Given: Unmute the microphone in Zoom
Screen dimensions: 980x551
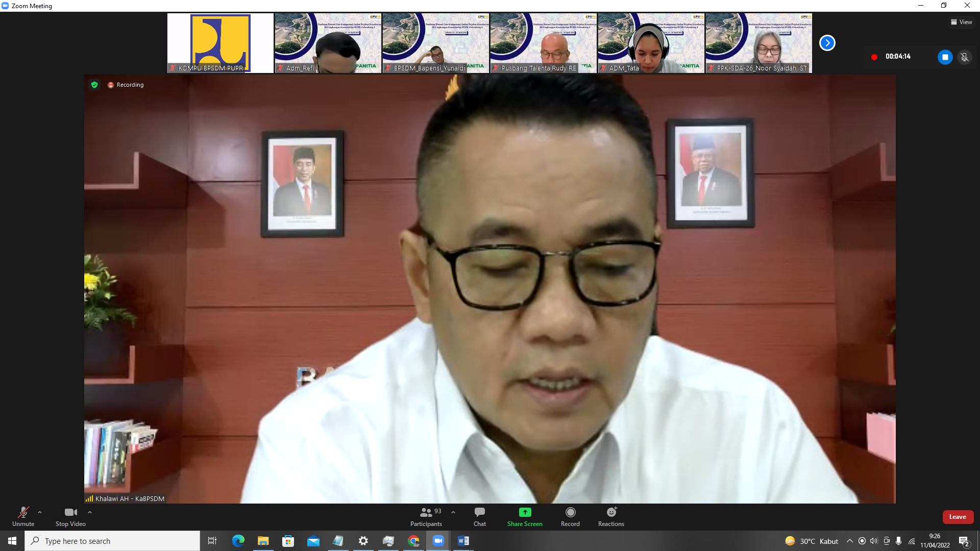Looking at the screenshot, I should (x=23, y=516).
